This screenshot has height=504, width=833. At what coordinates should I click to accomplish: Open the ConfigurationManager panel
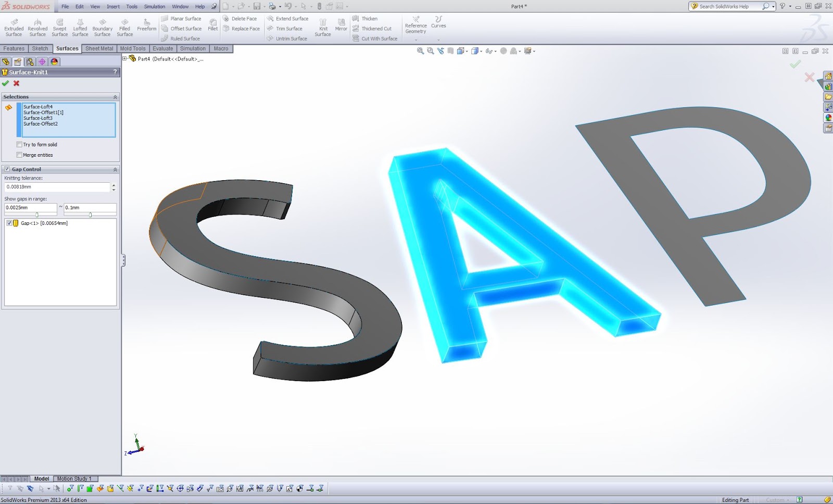pyautogui.click(x=30, y=61)
